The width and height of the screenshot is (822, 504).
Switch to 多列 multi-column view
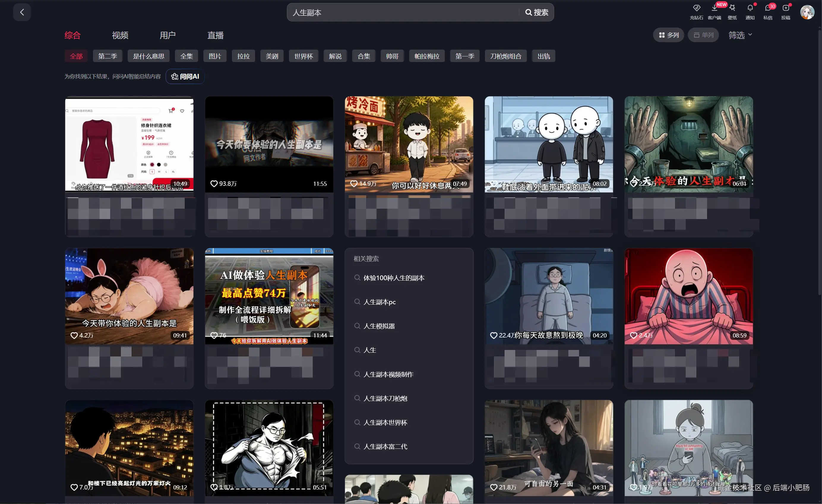[668, 35]
